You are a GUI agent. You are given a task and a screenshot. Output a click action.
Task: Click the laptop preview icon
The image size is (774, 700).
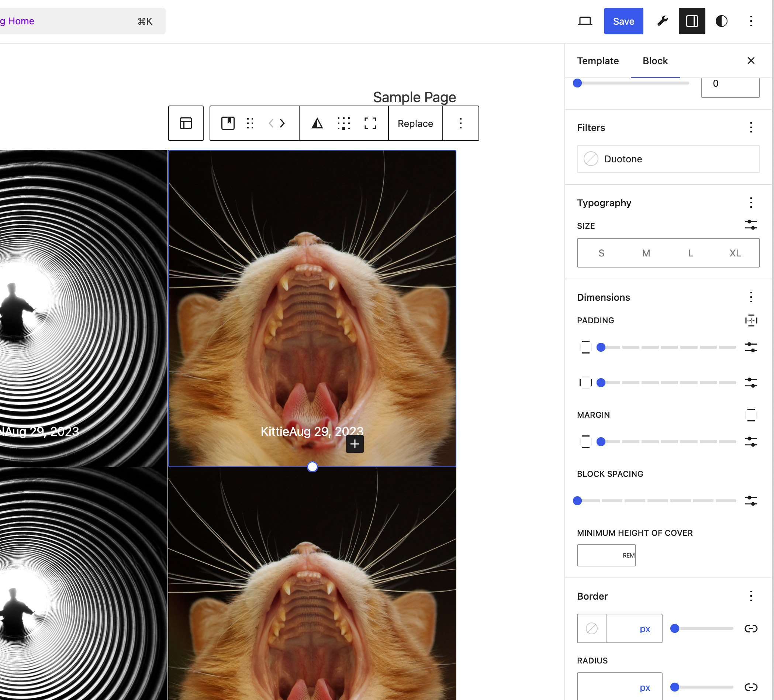585,21
